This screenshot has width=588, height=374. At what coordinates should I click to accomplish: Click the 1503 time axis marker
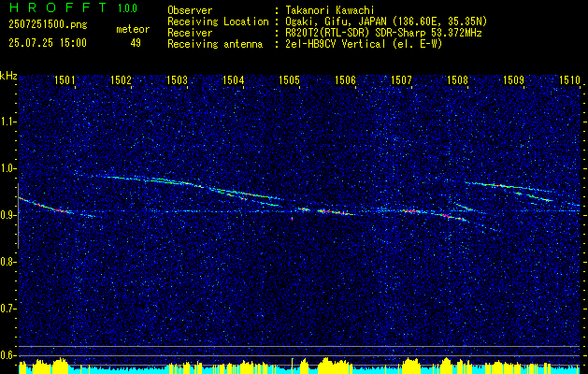(177, 79)
